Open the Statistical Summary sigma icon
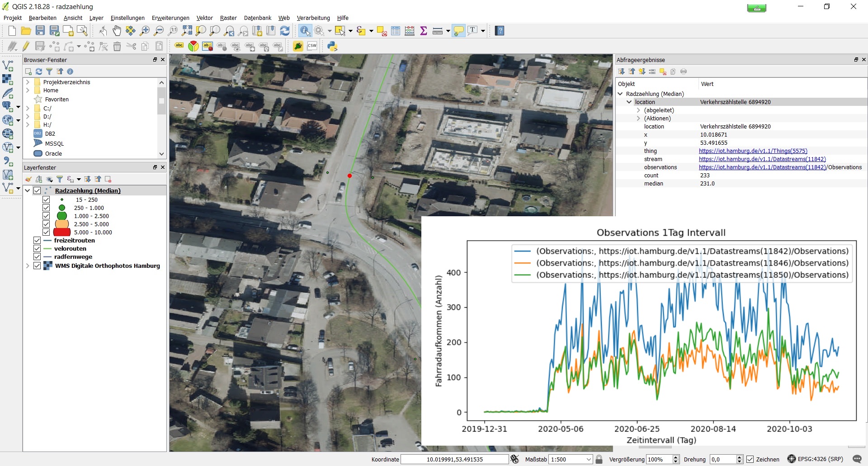Viewport: 868px width, 466px height. point(424,31)
